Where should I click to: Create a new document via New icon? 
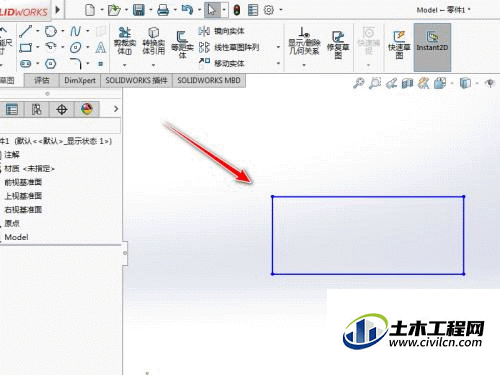(x=90, y=10)
